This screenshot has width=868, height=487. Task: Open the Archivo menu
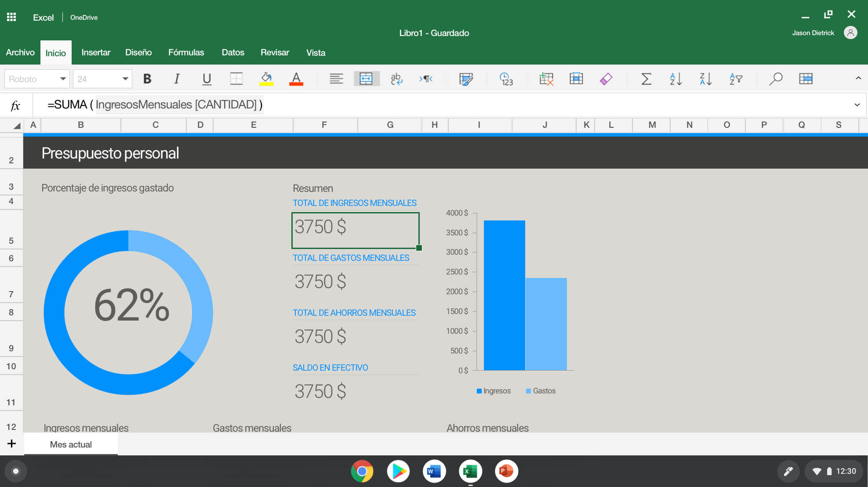coord(20,52)
